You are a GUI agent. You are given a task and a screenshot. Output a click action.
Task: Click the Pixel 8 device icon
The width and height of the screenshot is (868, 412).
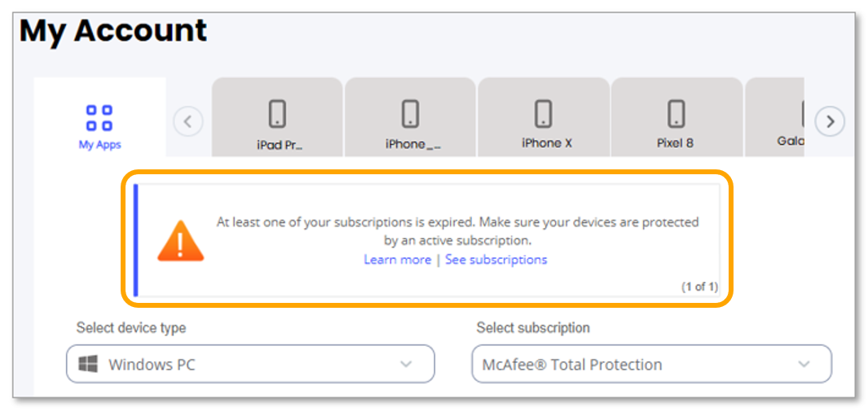[676, 114]
